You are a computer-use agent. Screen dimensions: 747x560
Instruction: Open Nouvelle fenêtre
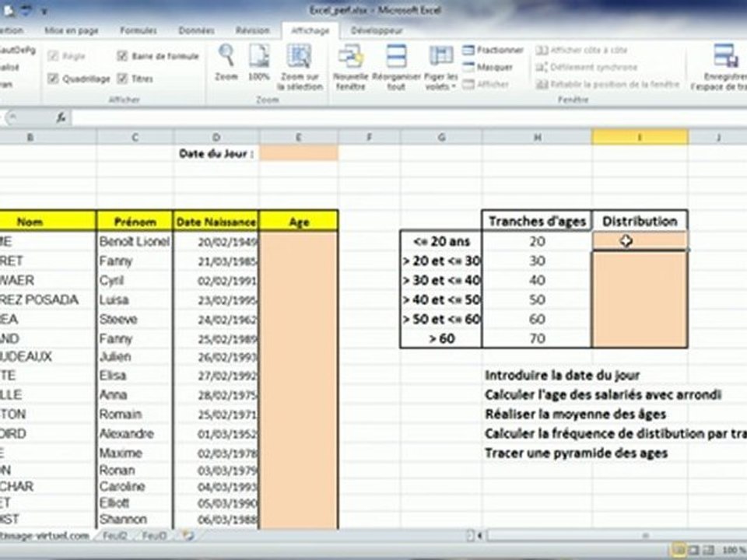coord(351,67)
